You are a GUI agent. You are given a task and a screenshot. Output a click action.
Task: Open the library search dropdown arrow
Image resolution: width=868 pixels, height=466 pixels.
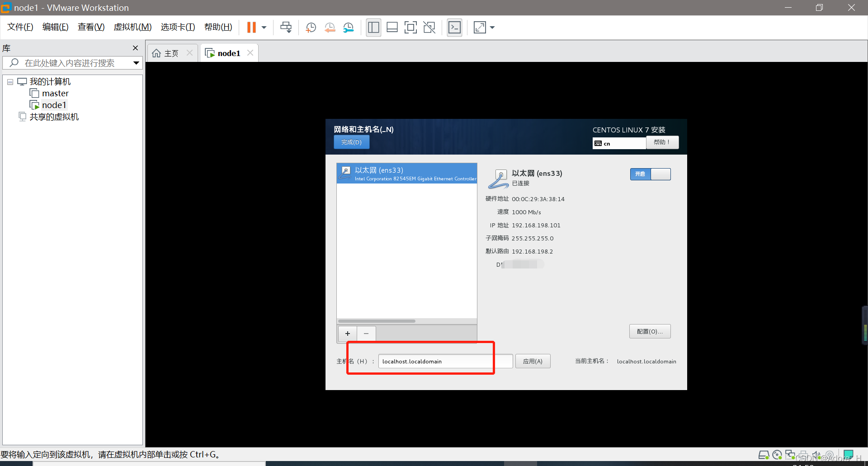[x=136, y=63]
